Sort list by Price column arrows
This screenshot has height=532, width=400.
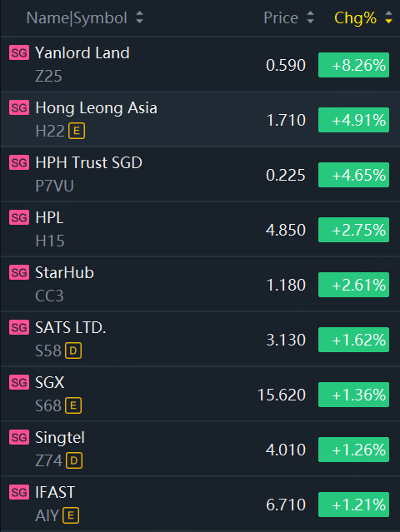310,17
